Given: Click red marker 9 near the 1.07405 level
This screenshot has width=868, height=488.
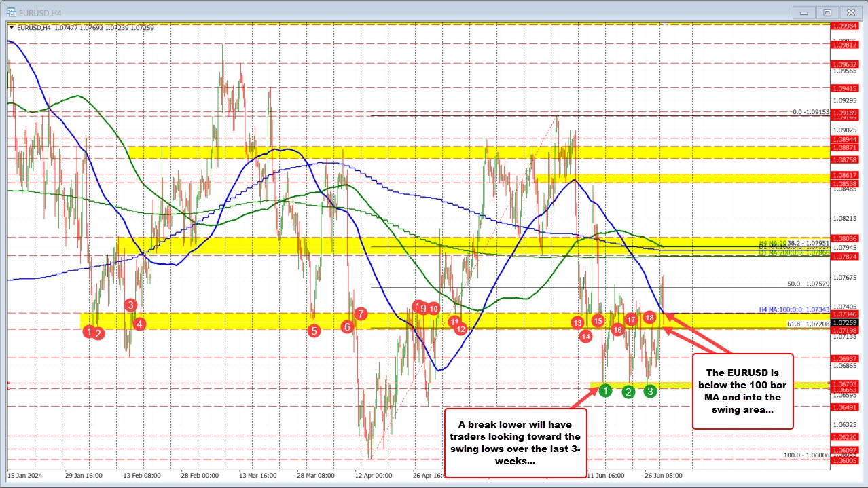Looking at the screenshot, I should pos(424,307).
